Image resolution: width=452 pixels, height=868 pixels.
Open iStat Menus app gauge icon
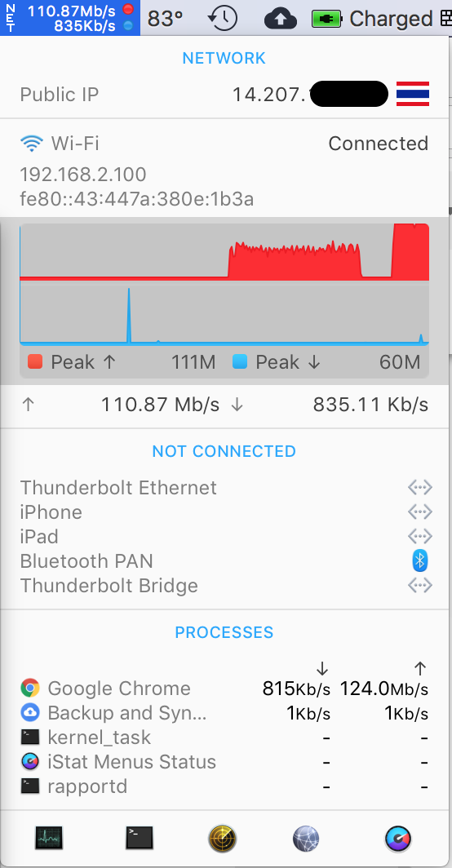(x=398, y=838)
